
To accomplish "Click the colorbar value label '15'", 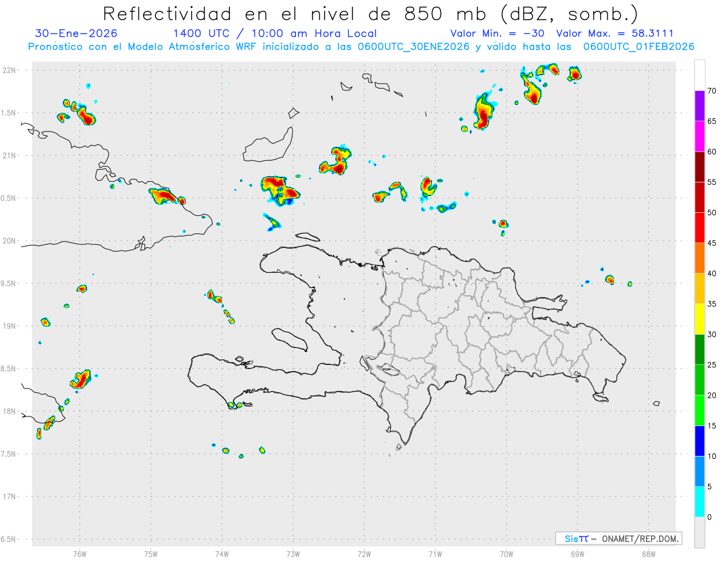I will point(712,426).
